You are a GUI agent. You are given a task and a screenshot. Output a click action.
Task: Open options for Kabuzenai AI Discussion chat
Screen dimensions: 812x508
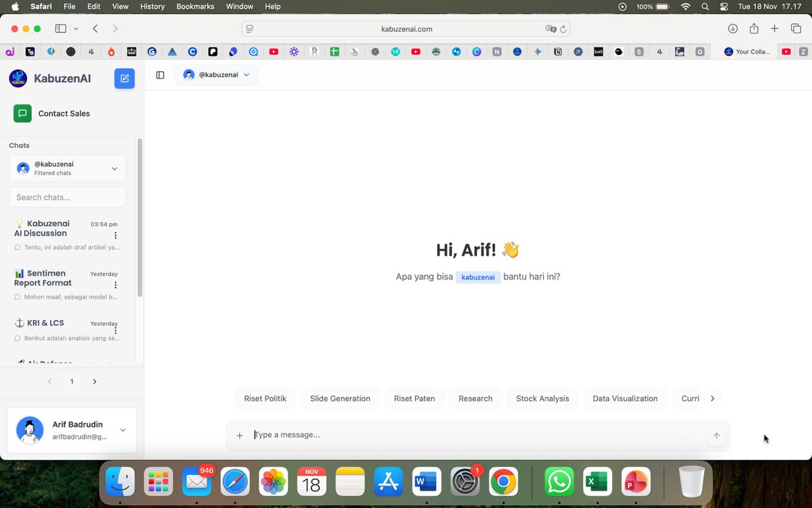[115, 236]
